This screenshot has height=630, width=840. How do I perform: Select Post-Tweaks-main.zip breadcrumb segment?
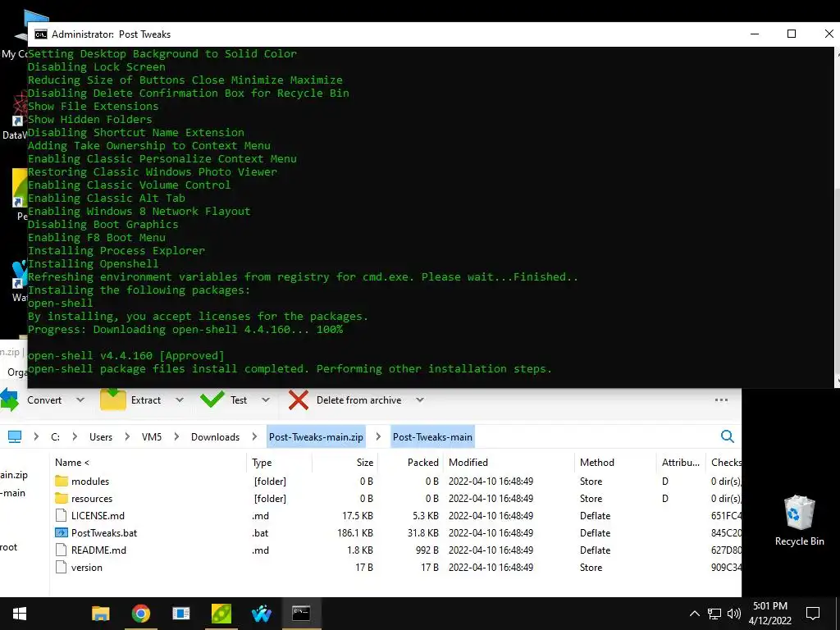click(x=316, y=437)
